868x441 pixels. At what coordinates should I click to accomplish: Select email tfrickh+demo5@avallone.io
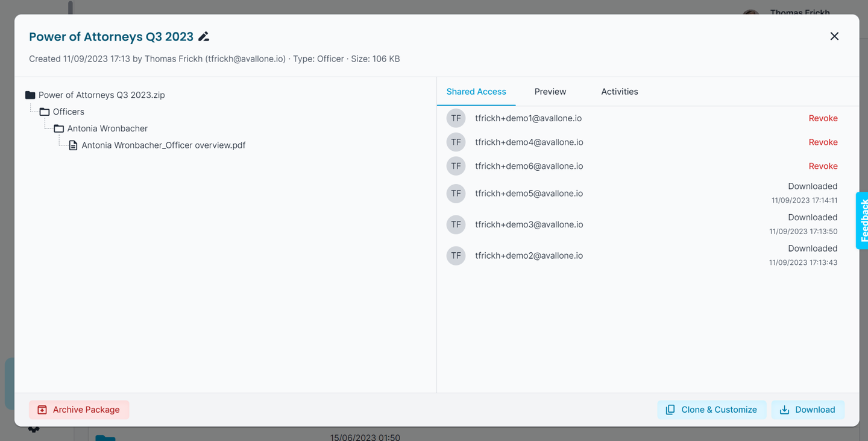(529, 194)
